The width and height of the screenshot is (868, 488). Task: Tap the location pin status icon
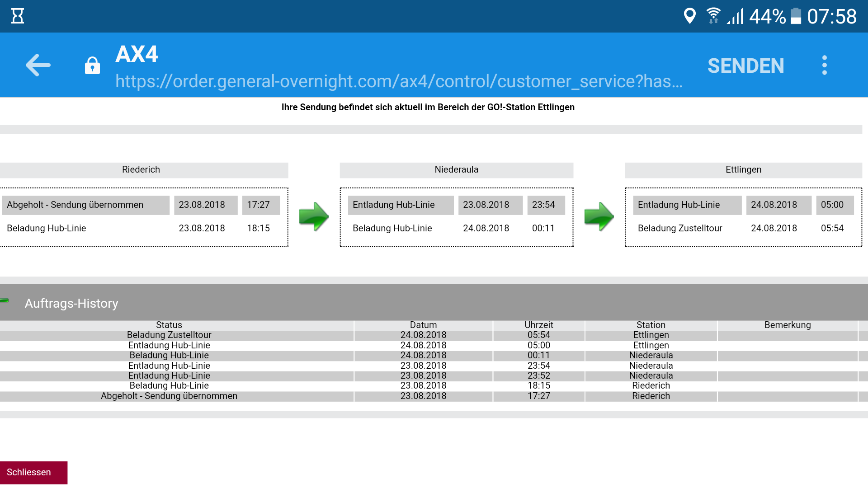pyautogui.click(x=689, y=16)
